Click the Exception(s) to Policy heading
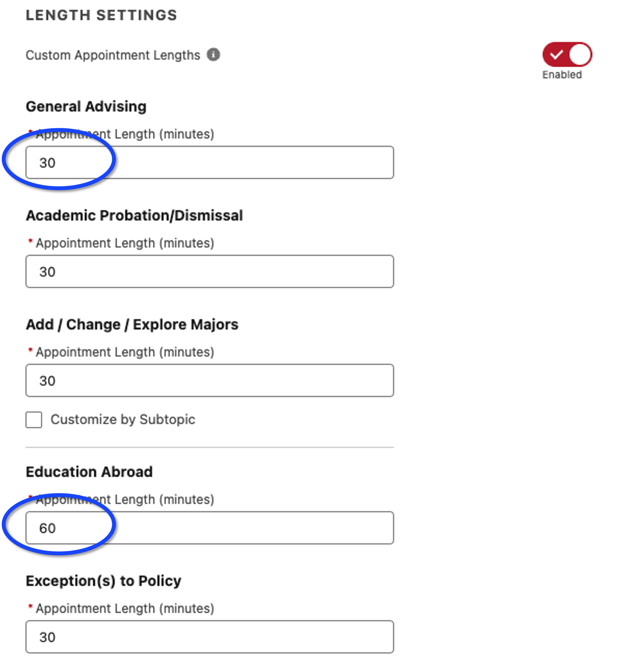636x672 pixels. [x=103, y=581]
